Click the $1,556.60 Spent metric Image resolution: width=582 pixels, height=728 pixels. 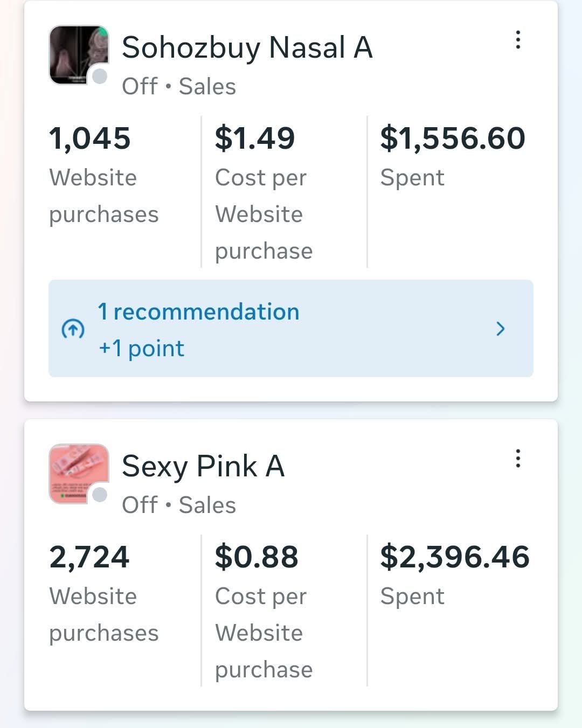(452, 138)
